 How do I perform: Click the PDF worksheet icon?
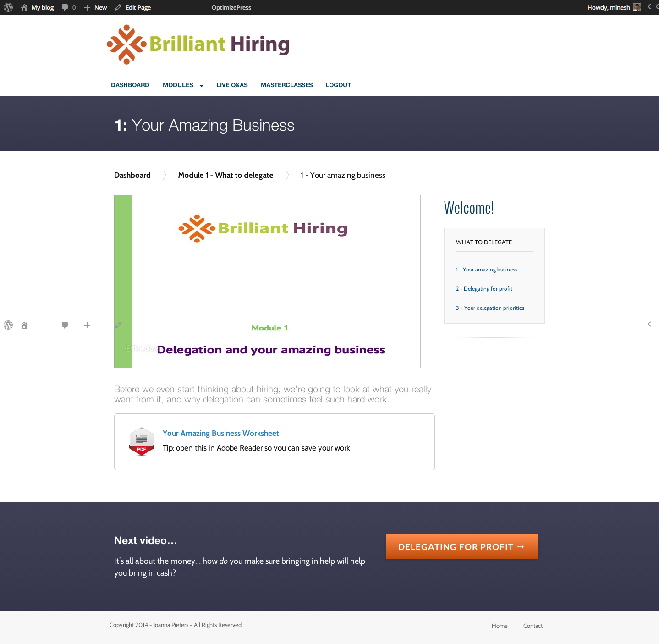[x=142, y=441]
